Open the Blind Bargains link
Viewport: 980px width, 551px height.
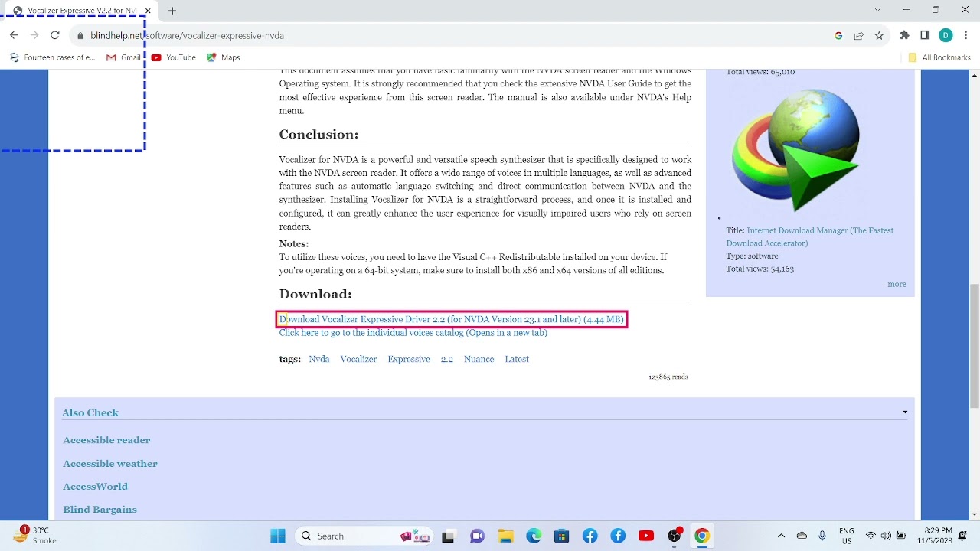pyautogui.click(x=100, y=510)
